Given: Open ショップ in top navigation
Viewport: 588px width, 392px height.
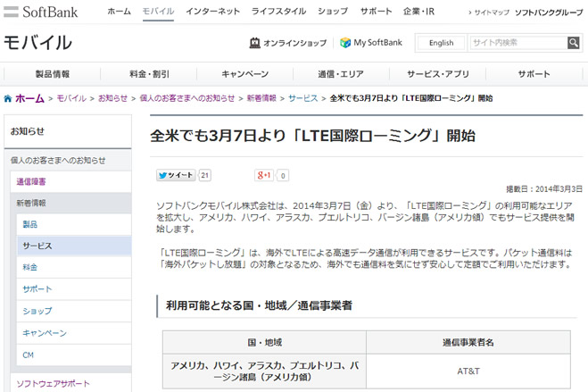Looking at the screenshot, I should 333,12.
